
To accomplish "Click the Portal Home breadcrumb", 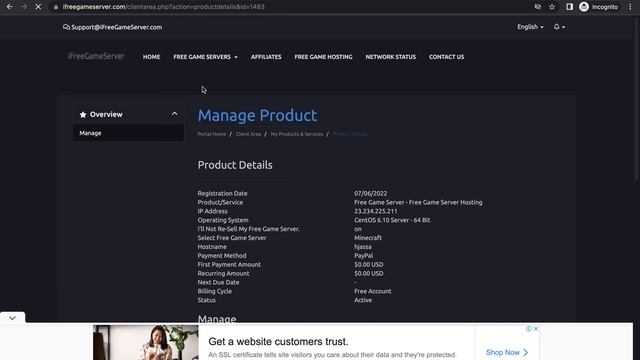I will click(211, 134).
